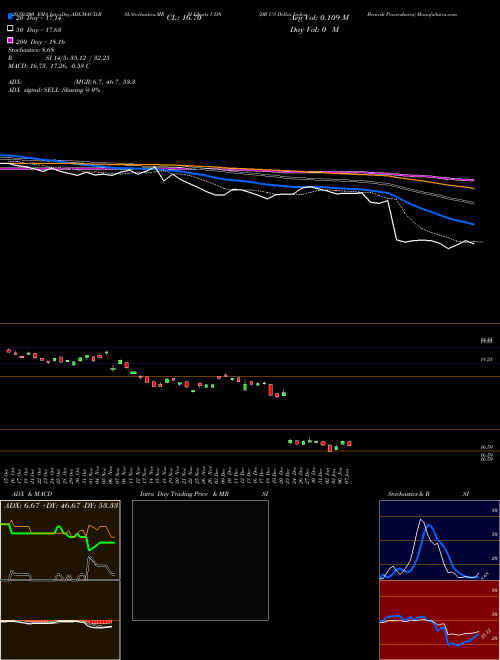Click the 'Stochastics & RSI' panel title

click(x=428, y=494)
